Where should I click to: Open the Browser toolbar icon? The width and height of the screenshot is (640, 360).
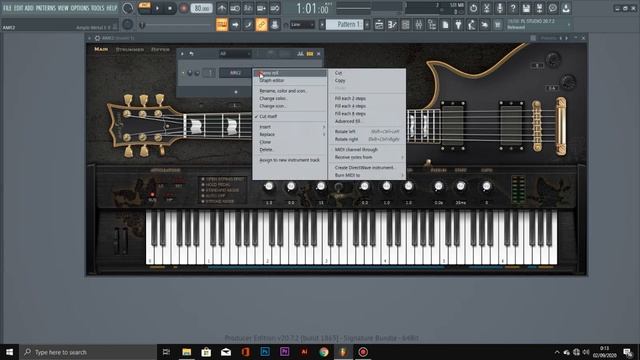point(432,25)
